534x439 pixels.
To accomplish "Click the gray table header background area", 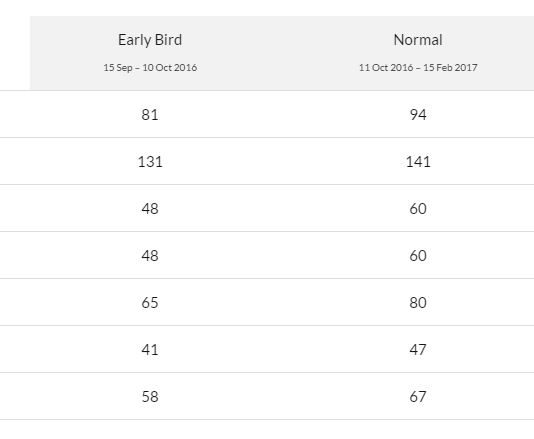I will [283, 53].
